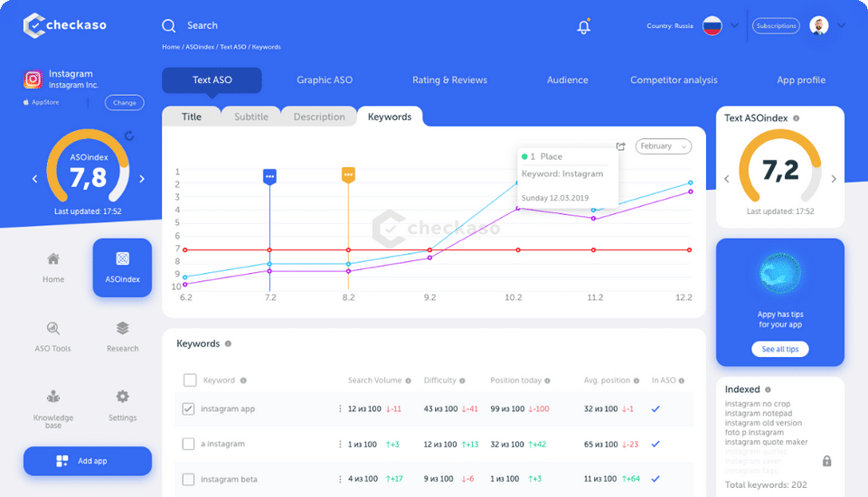Click the blue chart annotation marker
Screen dimensions: 868x497
pyautogui.click(x=269, y=176)
